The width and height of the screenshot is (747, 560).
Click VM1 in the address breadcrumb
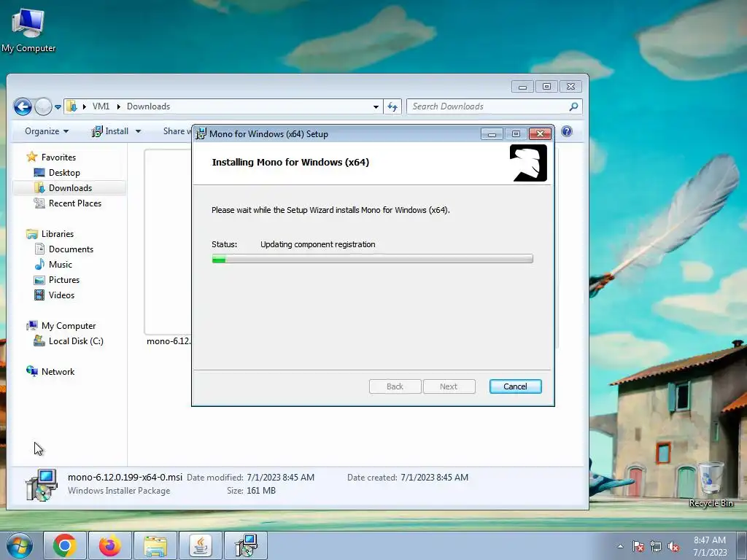(x=101, y=106)
